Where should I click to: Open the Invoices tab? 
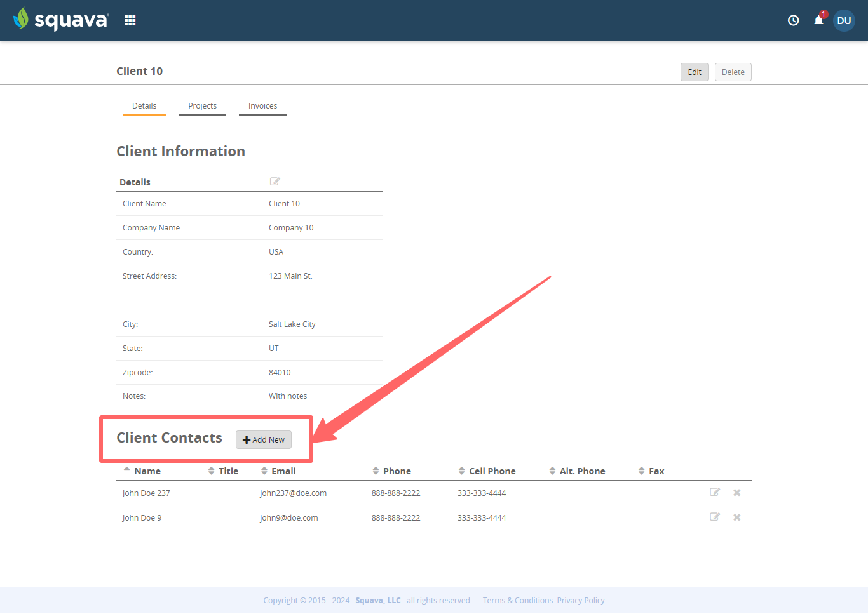coord(262,105)
